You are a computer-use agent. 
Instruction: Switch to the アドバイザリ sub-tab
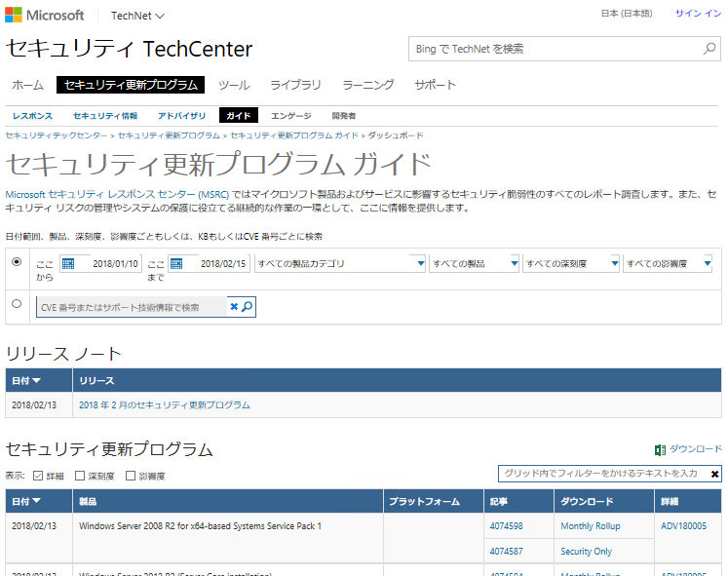181,116
